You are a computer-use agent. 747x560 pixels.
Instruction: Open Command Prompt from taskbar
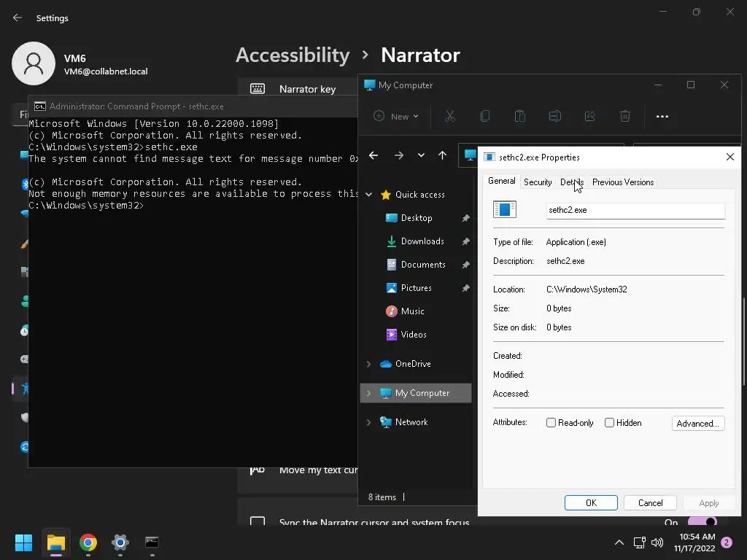(x=152, y=542)
